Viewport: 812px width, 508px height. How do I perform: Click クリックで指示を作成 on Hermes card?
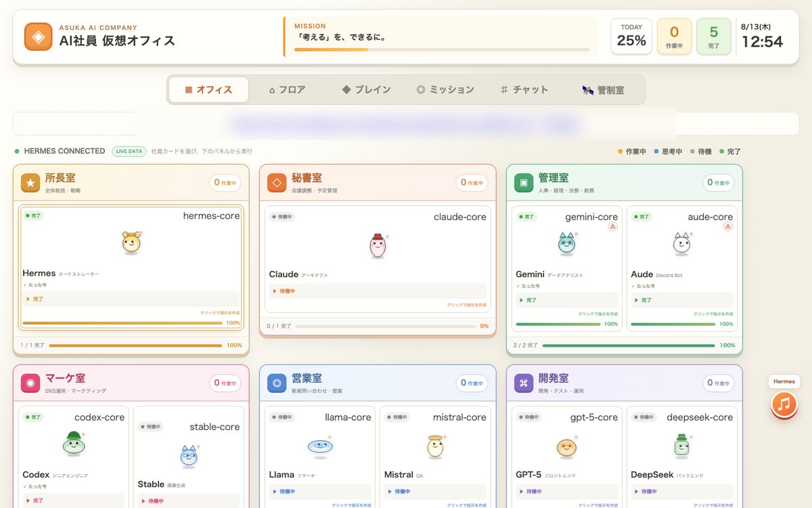(x=220, y=313)
